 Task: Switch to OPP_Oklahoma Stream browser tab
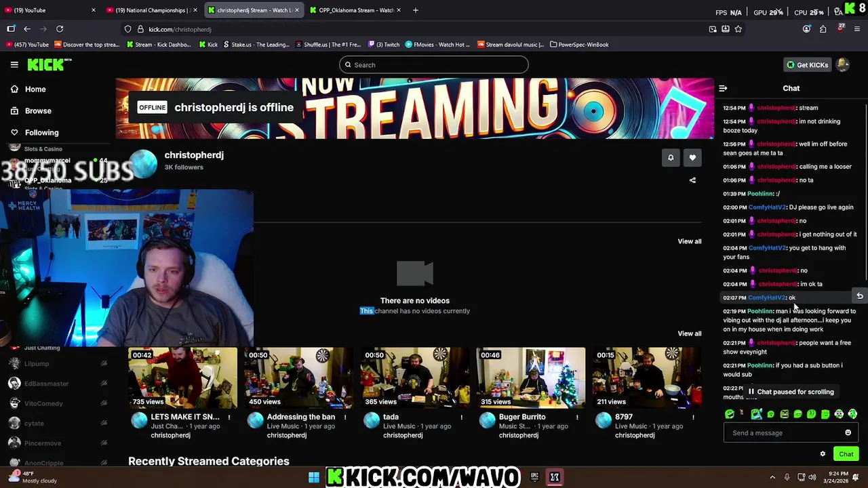(354, 10)
